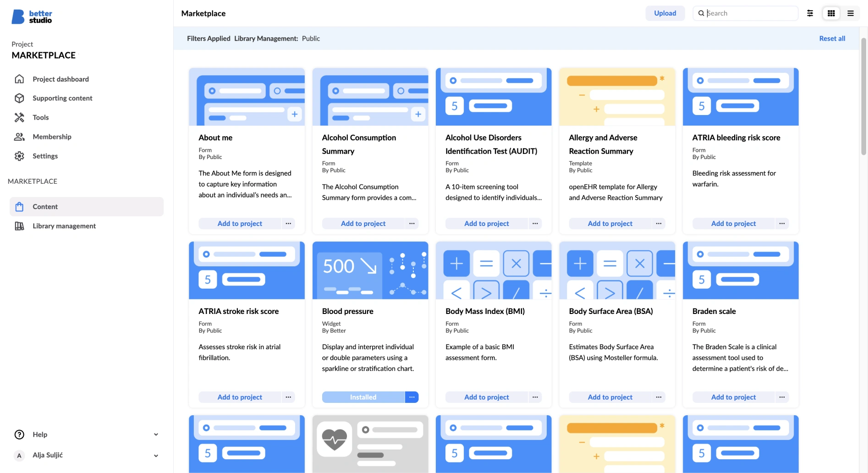This screenshot has height=473, width=868.
Task: Expand the Alja Suljić account menu
Action: (156, 455)
